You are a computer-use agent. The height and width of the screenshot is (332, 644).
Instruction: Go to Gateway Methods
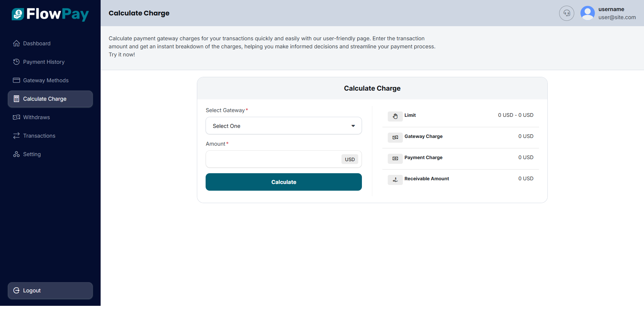pyautogui.click(x=46, y=80)
